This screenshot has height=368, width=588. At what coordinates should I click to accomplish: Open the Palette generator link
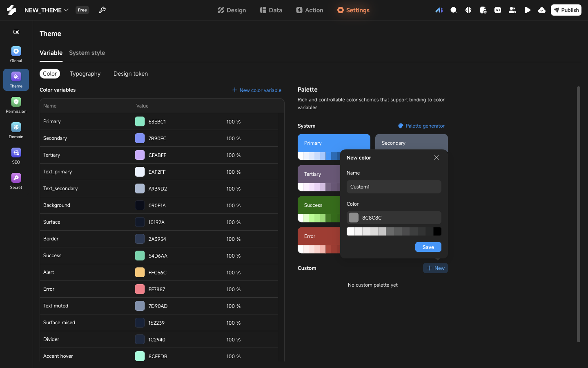pos(421,126)
